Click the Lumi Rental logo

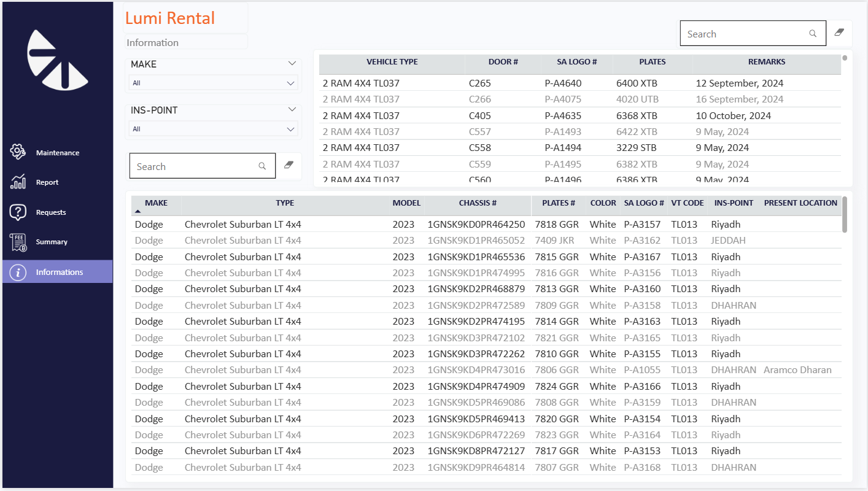point(58,60)
